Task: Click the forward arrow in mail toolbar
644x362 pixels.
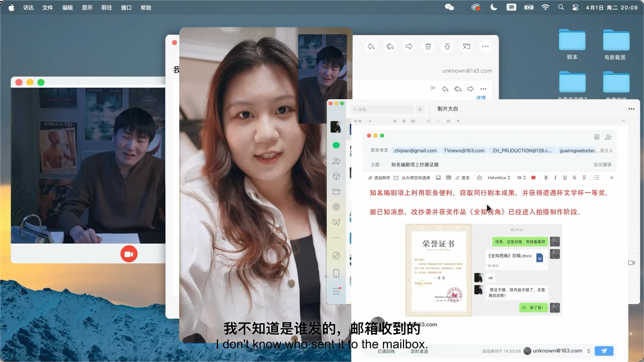Action: (409, 47)
